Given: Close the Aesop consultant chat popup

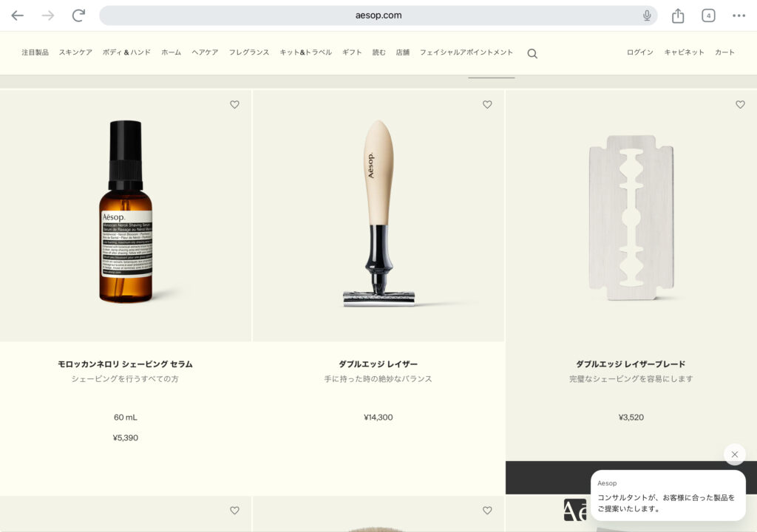Looking at the screenshot, I should (734, 454).
